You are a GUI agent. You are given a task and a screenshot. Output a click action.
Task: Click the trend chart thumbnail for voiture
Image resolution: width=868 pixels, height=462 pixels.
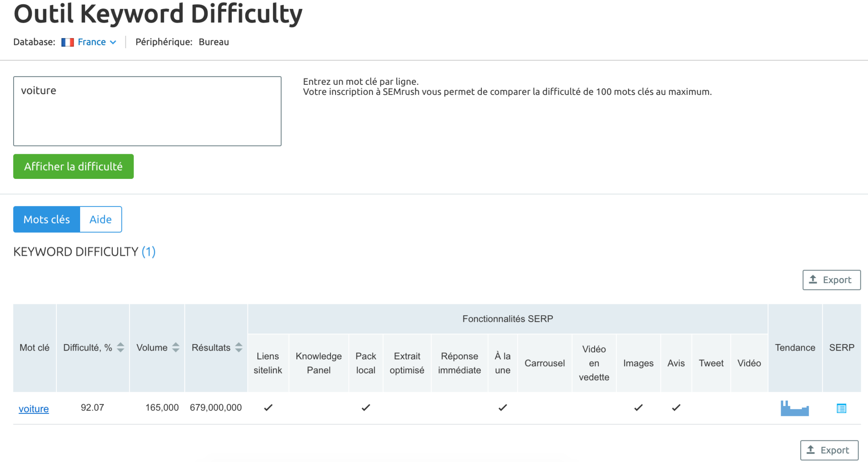[795, 408]
